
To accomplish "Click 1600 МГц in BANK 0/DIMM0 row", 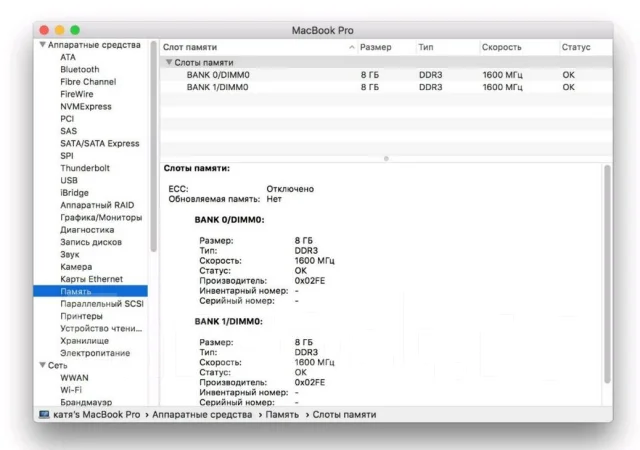I will tap(502, 75).
